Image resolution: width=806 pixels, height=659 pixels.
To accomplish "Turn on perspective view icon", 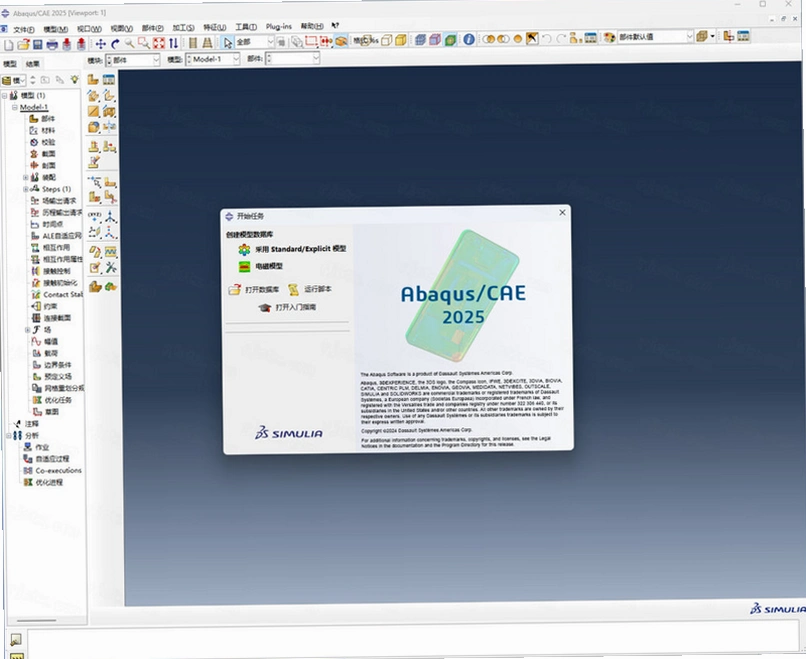I will point(208,43).
